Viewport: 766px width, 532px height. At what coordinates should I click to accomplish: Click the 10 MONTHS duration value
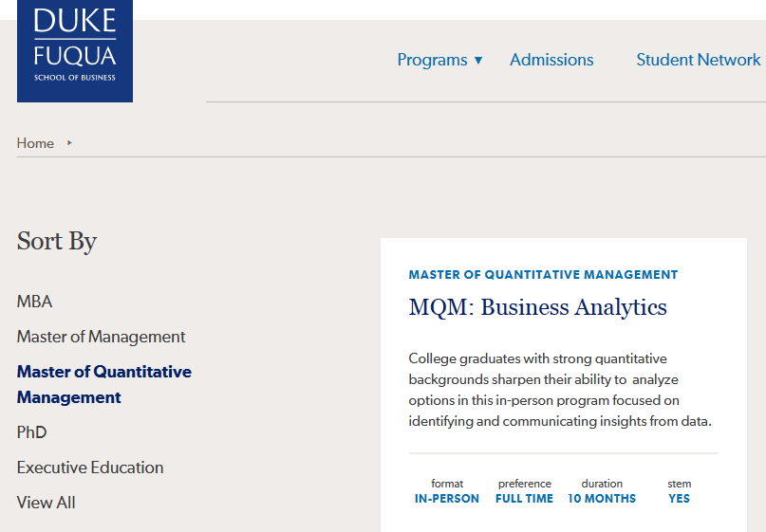602,499
